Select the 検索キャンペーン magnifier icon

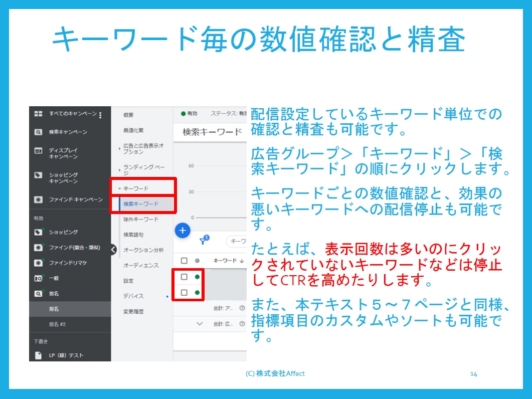click(38, 132)
